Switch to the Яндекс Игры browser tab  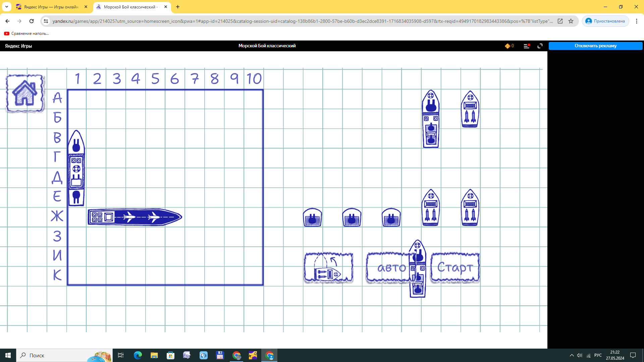pos(51,7)
